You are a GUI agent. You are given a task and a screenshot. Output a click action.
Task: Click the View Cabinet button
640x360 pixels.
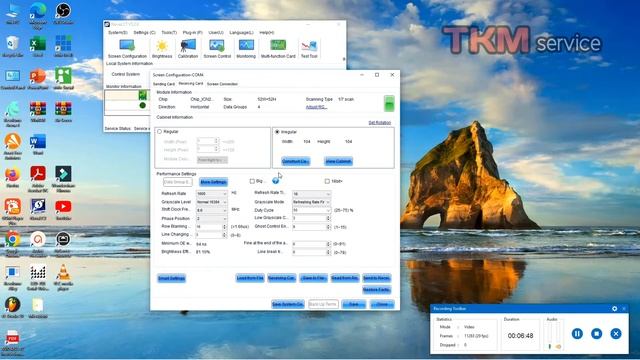point(338,161)
